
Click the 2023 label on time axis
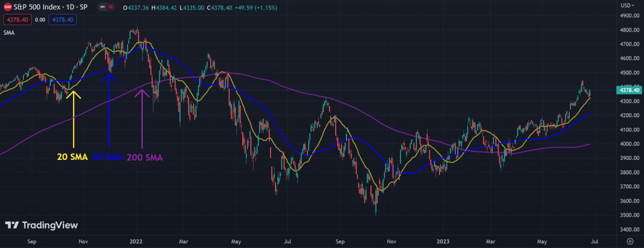click(443, 241)
